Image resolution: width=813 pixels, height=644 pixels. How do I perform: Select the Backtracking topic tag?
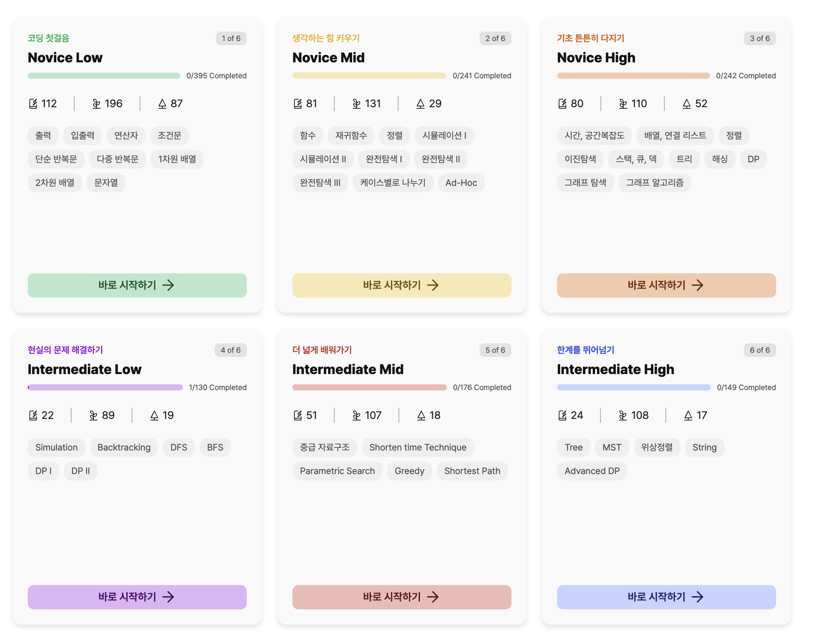coord(124,447)
